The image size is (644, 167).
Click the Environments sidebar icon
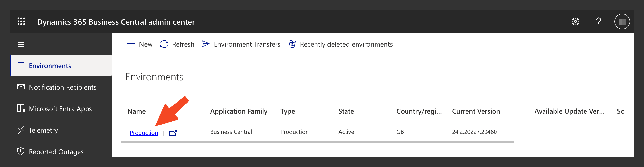[21, 65]
